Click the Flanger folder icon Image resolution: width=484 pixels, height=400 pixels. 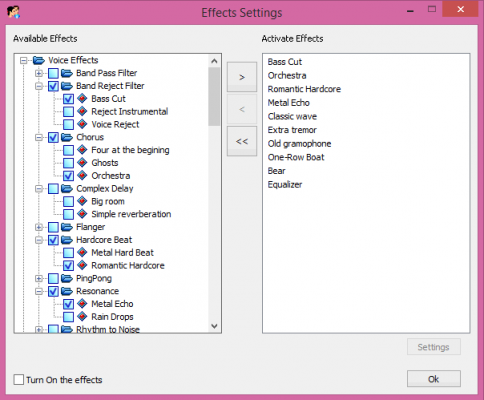click(x=67, y=227)
